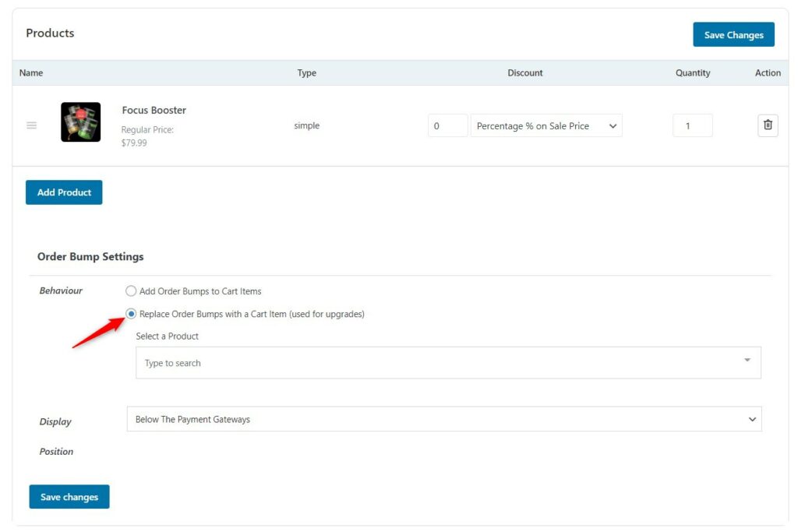Screen dimensions: 798x532
Task: Click the Name column header
Action: (31, 72)
